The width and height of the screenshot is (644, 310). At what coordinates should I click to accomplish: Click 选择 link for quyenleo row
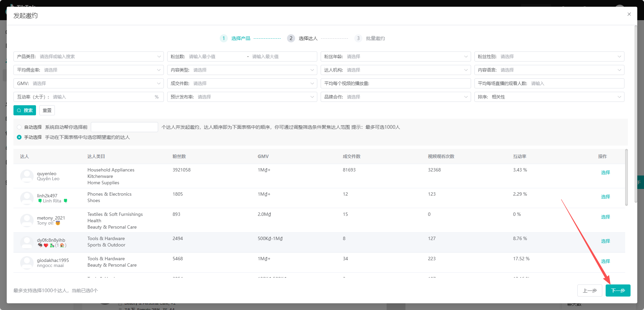click(x=605, y=172)
